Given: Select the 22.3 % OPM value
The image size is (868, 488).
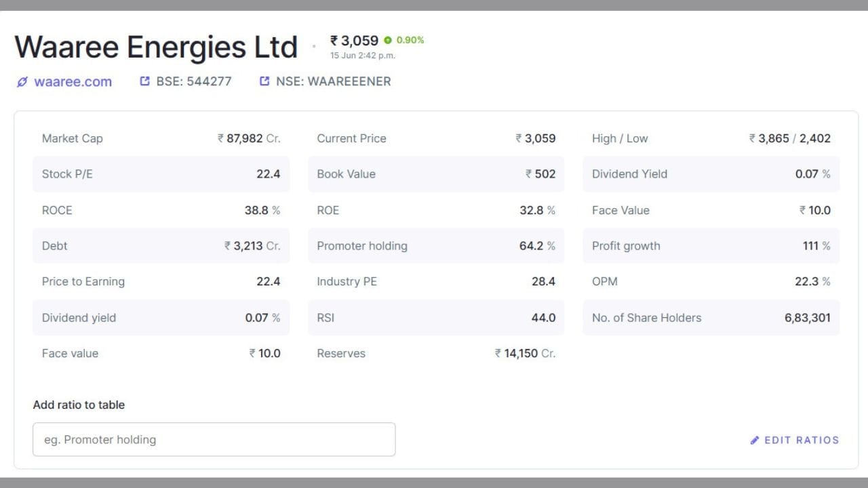Looking at the screenshot, I should point(813,281).
